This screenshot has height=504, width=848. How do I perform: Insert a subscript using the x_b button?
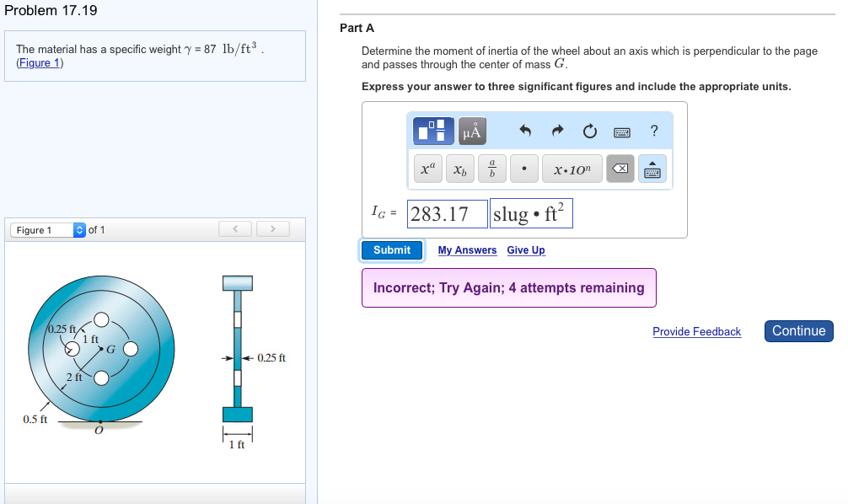[x=459, y=168]
